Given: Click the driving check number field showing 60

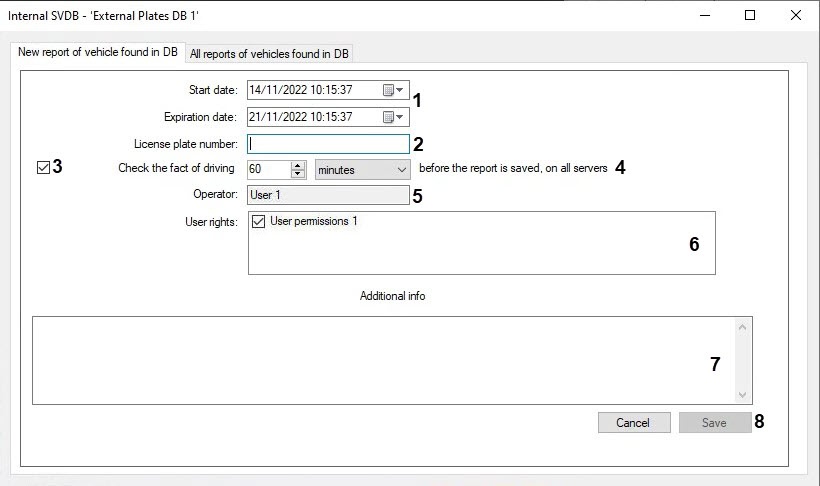Looking at the screenshot, I should click(x=267, y=170).
